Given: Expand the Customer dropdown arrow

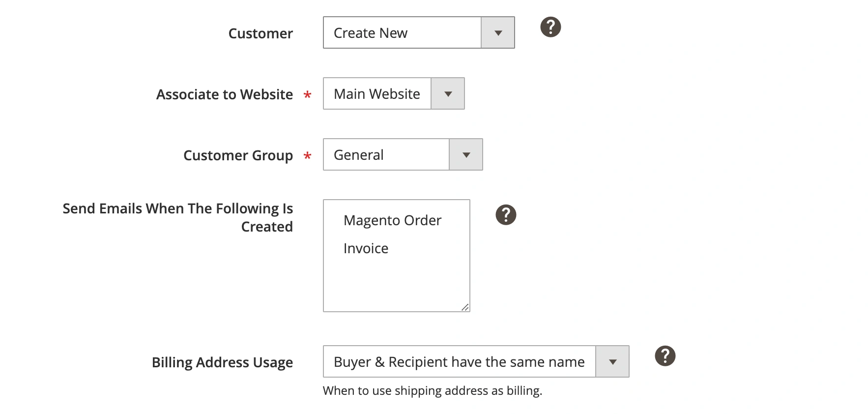Looking at the screenshot, I should tap(498, 33).
